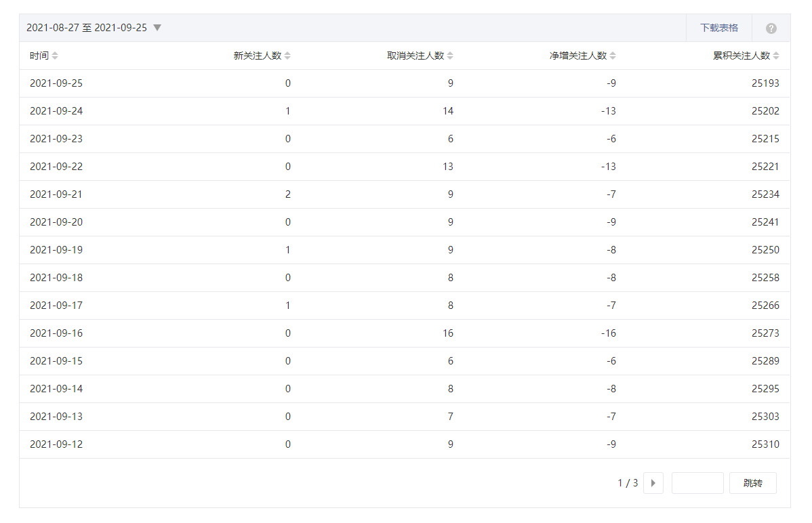The height and width of the screenshot is (523, 812).
Task: Open the help question mark icon
Action: click(x=771, y=28)
